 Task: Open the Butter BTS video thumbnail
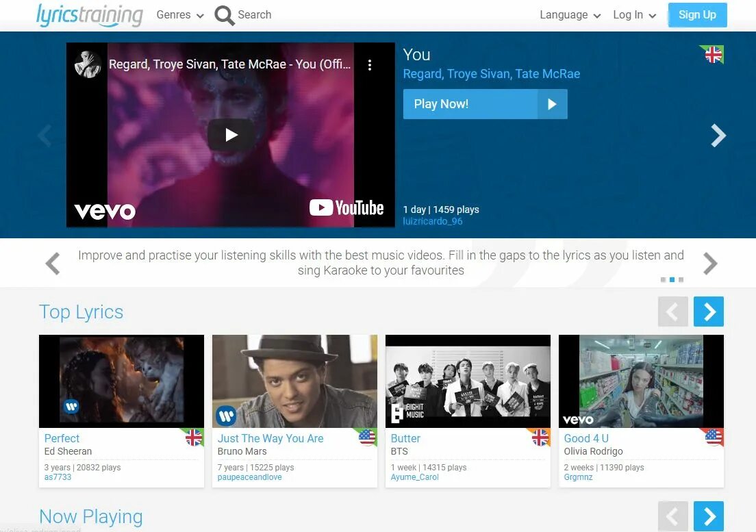point(468,381)
